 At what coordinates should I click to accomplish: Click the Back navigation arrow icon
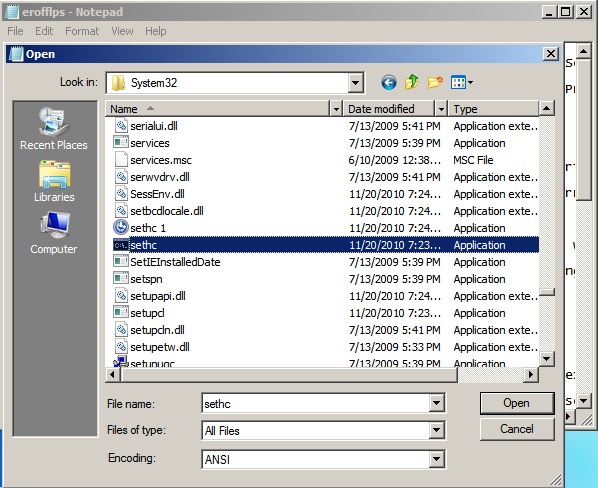389,82
